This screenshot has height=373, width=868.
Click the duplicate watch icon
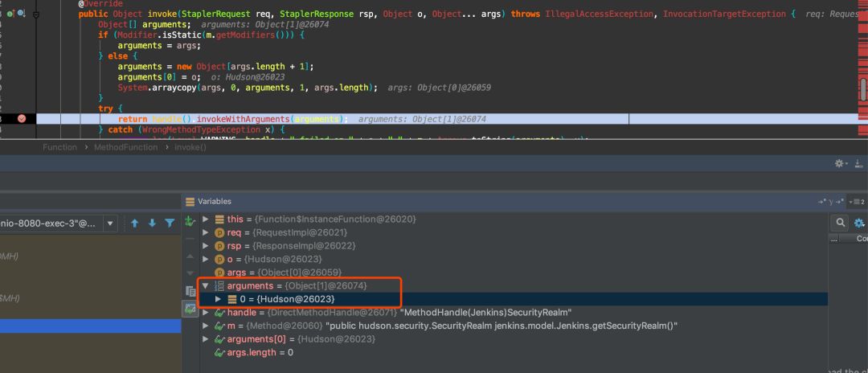point(190,291)
